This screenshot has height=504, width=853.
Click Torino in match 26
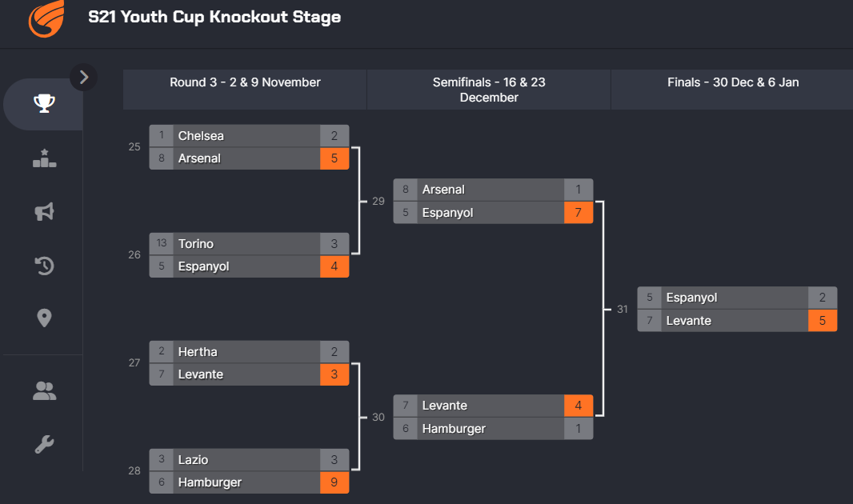[x=196, y=244]
